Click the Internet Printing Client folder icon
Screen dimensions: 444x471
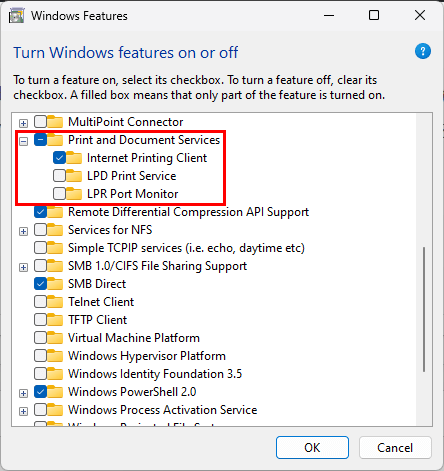tap(74, 158)
